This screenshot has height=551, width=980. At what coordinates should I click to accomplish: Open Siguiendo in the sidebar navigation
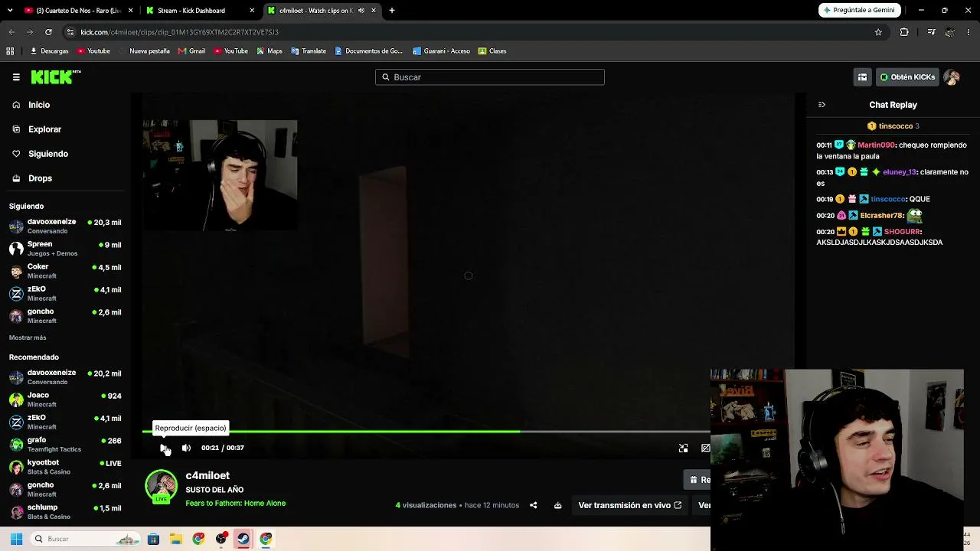48,154
